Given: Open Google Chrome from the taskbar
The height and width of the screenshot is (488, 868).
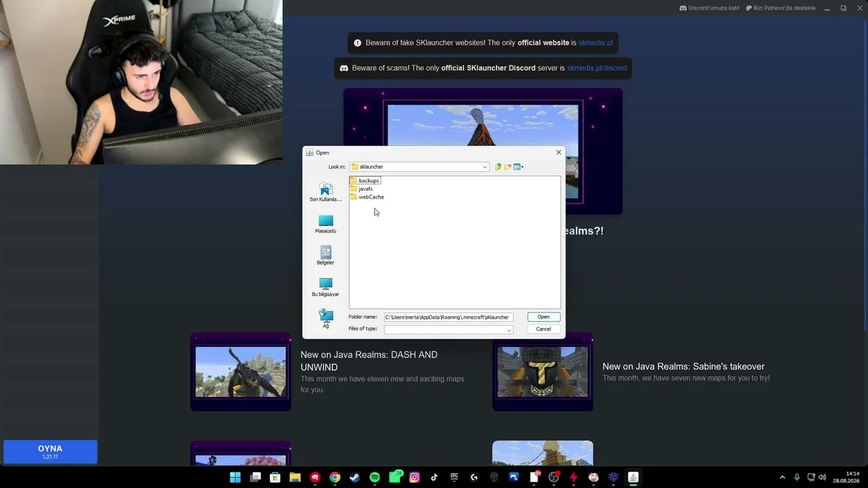Looking at the screenshot, I should 335,477.
